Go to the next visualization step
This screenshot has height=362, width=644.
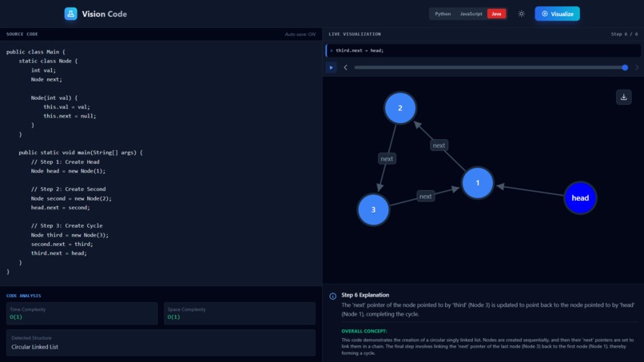tap(637, 67)
